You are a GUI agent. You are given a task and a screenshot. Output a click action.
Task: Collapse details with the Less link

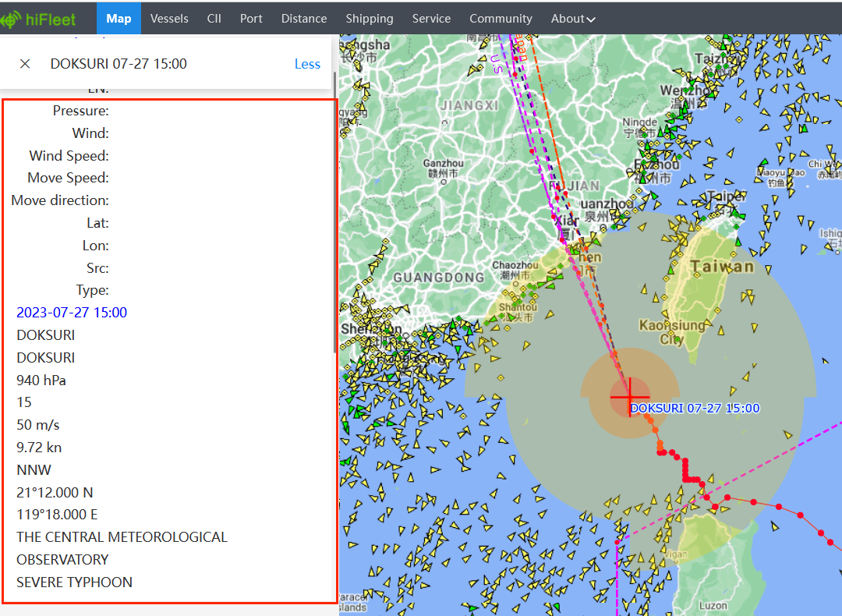pos(307,64)
